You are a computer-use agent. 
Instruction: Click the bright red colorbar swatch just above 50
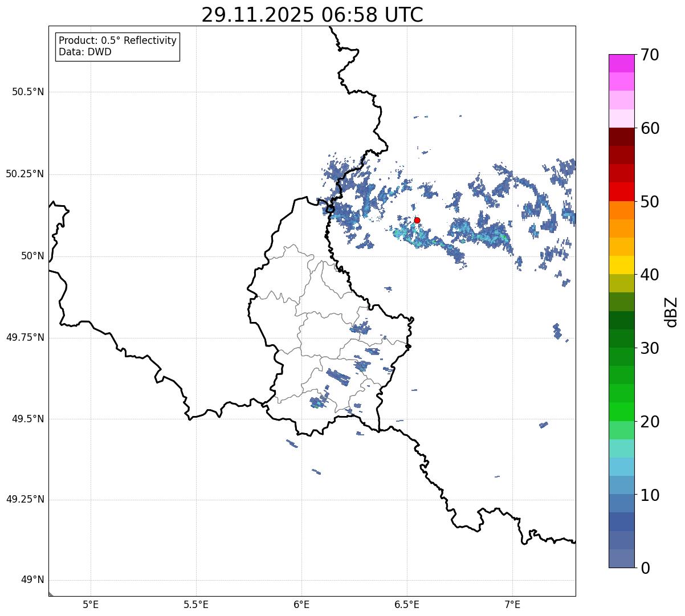point(622,191)
